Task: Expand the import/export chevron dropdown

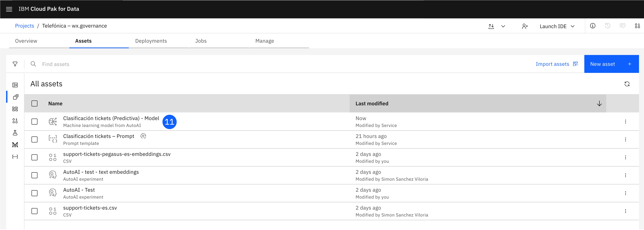Action: point(503,26)
